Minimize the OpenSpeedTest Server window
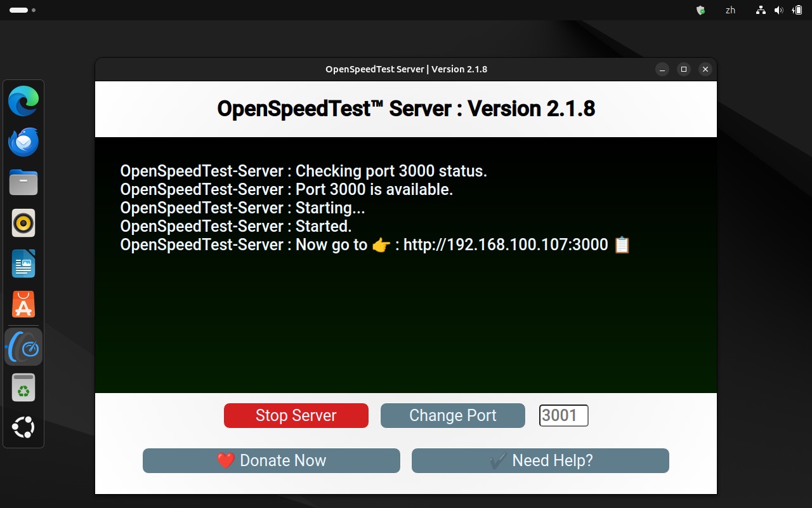812x508 pixels. 662,69
